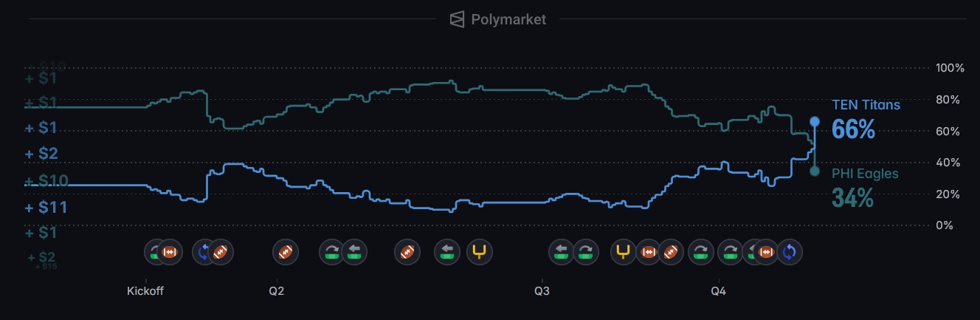Select the PHI Eagles 34% label
Viewport: 980px width, 320px height.
coord(865,187)
